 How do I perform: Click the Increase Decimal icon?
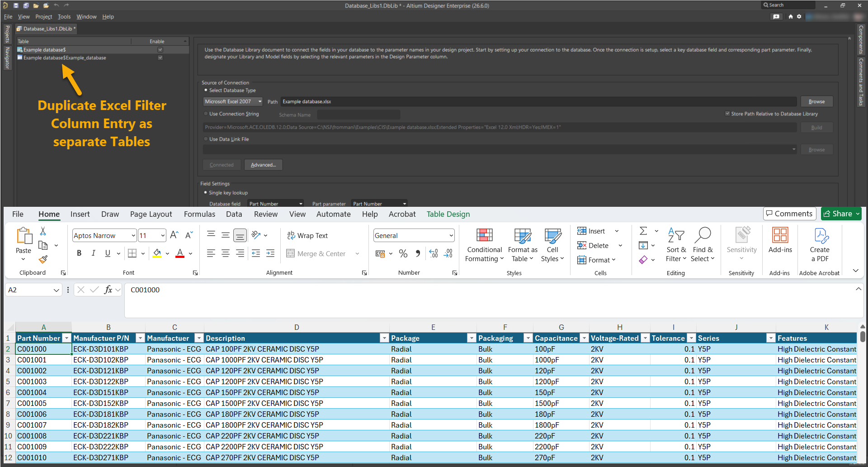[434, 254]
